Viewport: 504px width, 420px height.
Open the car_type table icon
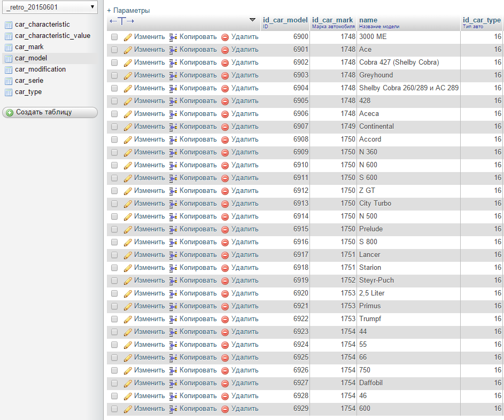[9, 92]
